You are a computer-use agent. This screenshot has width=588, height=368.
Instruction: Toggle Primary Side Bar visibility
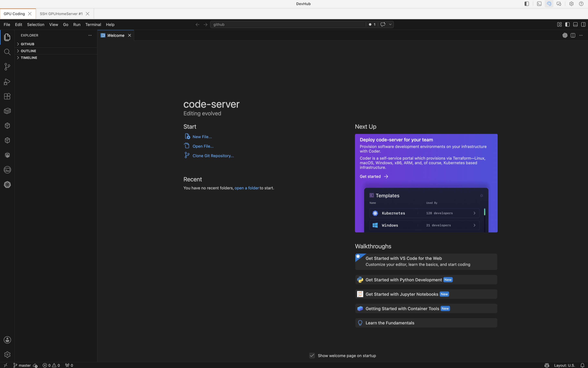567,25
